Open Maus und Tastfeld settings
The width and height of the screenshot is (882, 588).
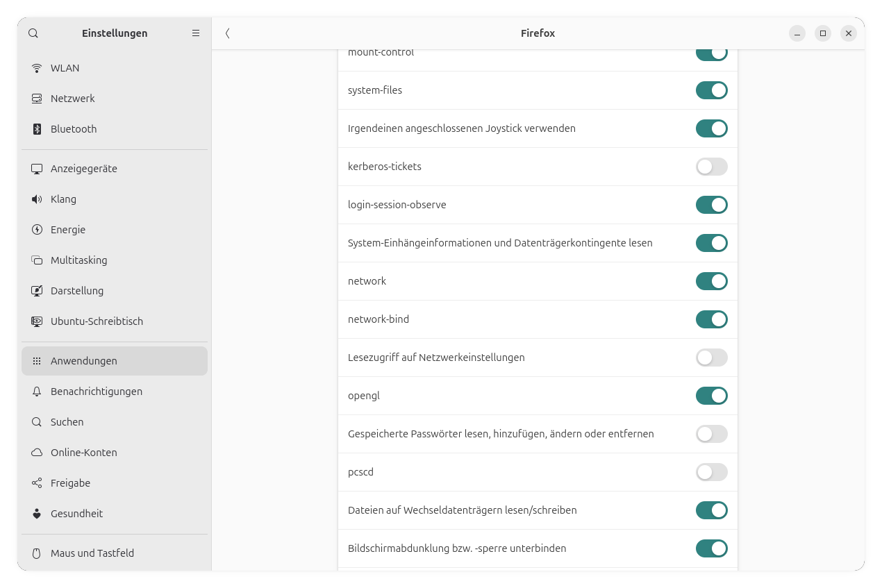(x=115, y=553)
